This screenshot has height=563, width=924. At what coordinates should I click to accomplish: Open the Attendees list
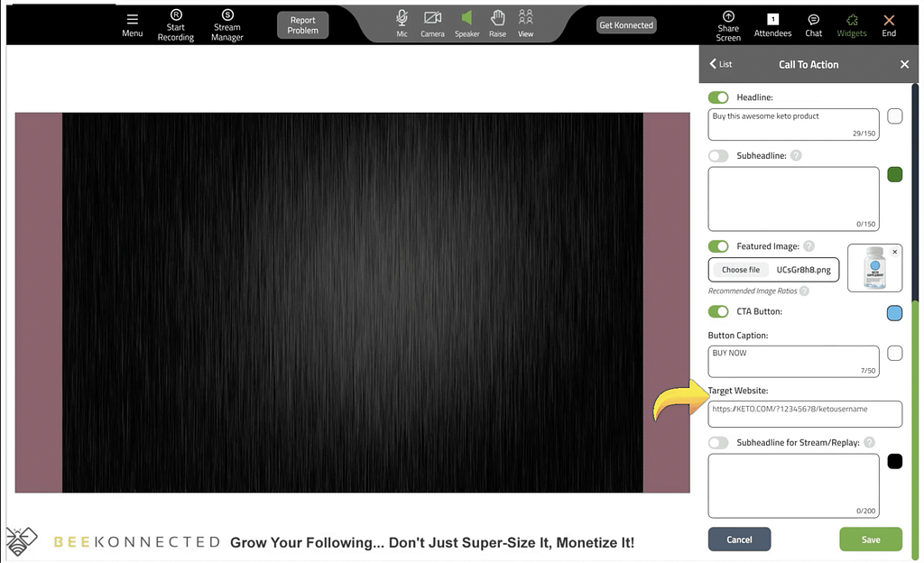[x=772, y=20]
